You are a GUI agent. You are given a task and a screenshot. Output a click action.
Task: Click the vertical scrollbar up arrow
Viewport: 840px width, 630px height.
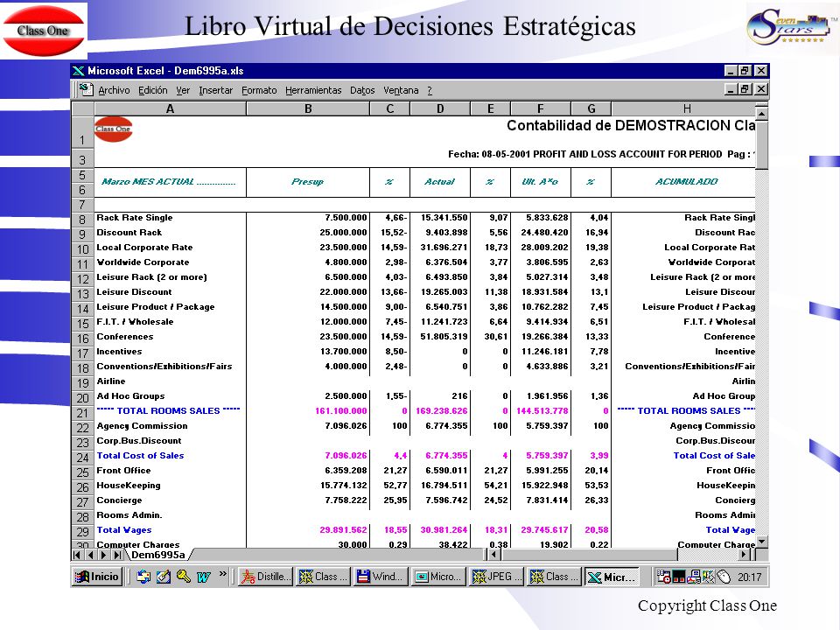pyautogui.click(x=761, y=113)
